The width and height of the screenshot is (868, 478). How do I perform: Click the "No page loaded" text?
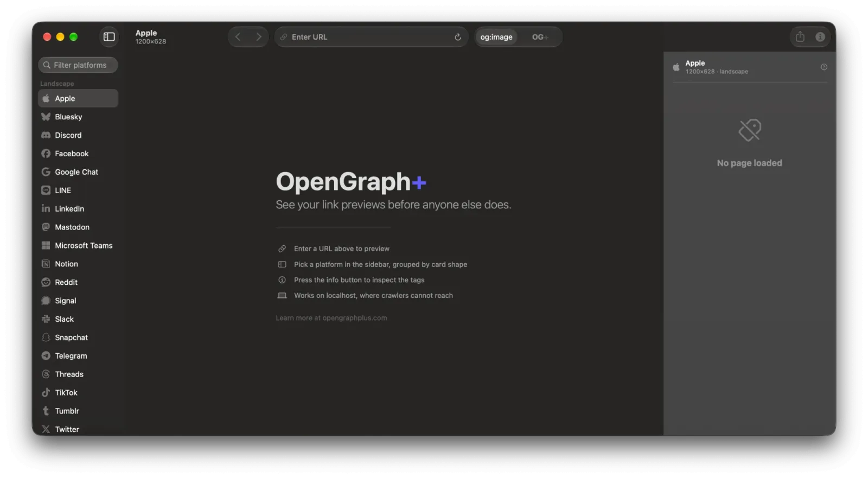click(x=749, y=163)
